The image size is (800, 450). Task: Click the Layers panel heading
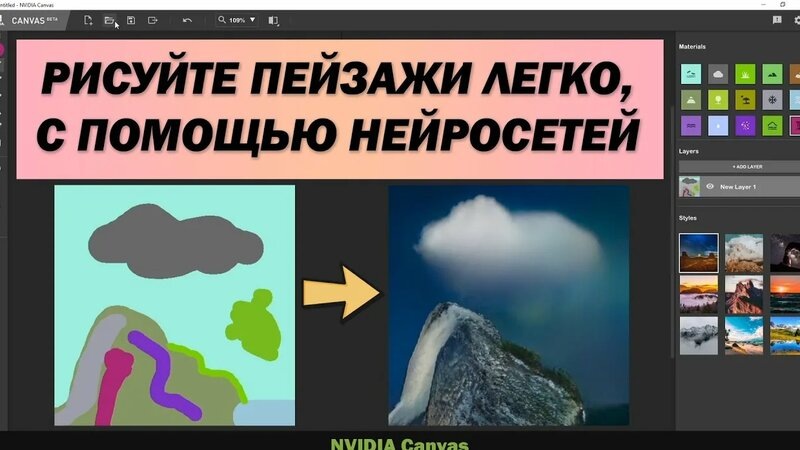point(688,152)
